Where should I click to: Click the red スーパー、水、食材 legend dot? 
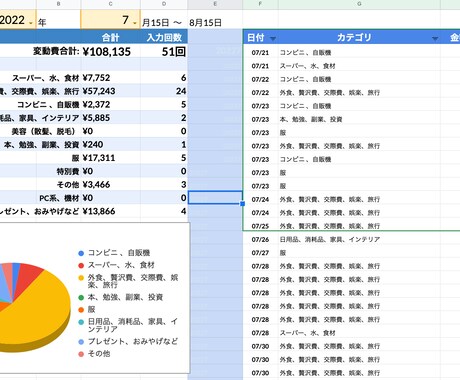point(81,266)
